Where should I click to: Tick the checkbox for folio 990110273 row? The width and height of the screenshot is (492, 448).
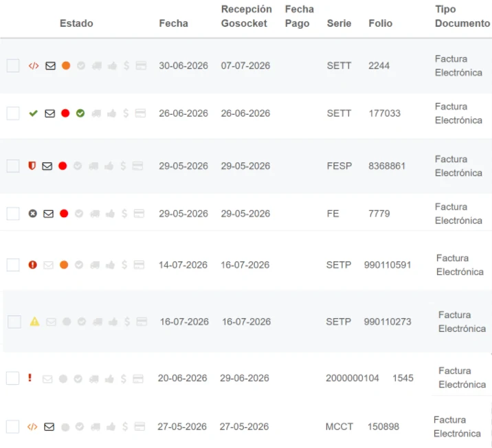click(x=14, y=322)
